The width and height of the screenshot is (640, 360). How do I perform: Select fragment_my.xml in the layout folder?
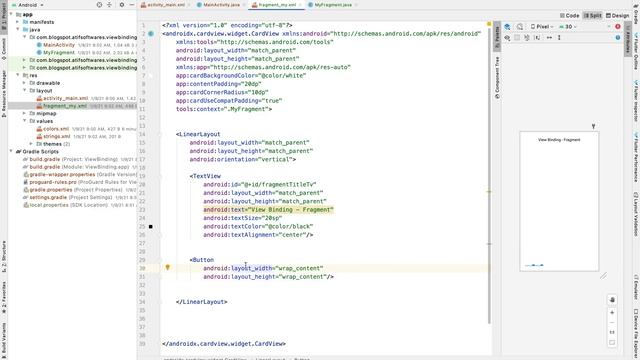point(64,106)
